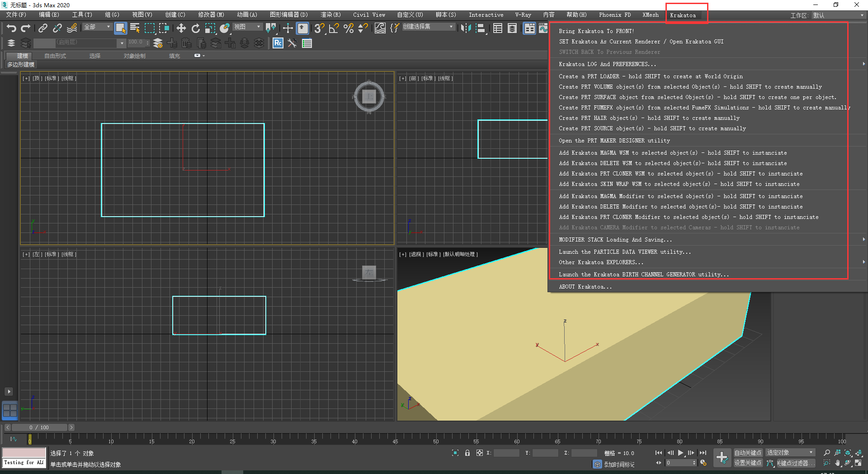Click the 自动关键点 Auto Key button
Screen dimensions: 868x474
coord(748,453)
